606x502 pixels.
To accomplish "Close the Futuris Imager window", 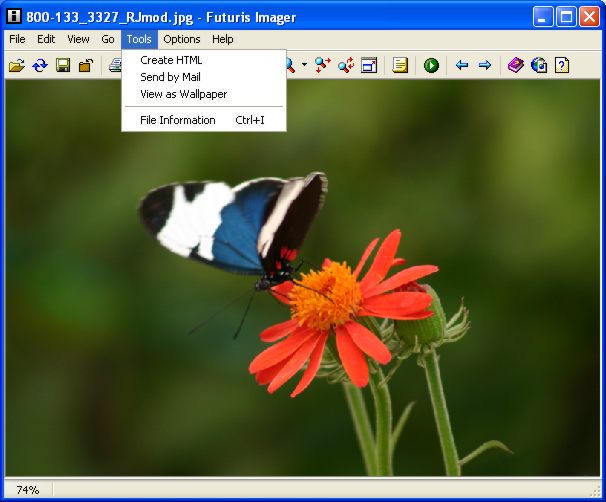I will [589, 17].
